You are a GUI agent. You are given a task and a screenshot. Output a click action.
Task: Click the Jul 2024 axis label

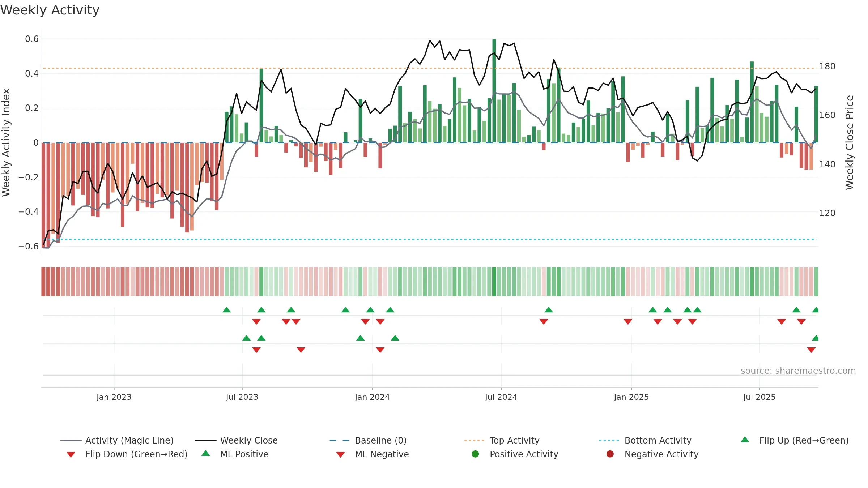click(x=501, y=397)
